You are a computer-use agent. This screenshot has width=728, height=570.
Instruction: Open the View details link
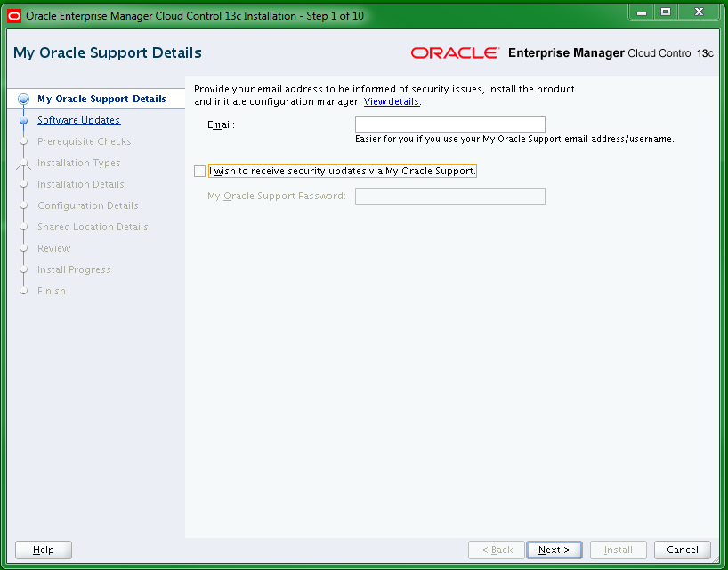[x=391, y=101]
